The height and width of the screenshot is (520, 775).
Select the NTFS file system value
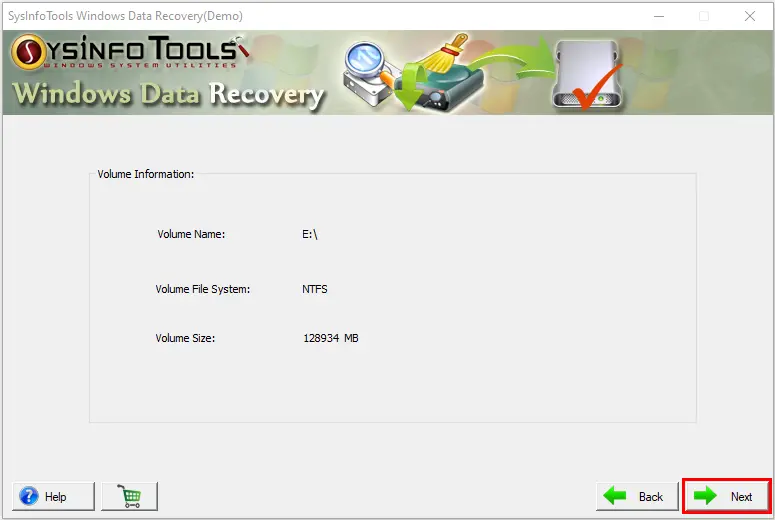[314, 289]
